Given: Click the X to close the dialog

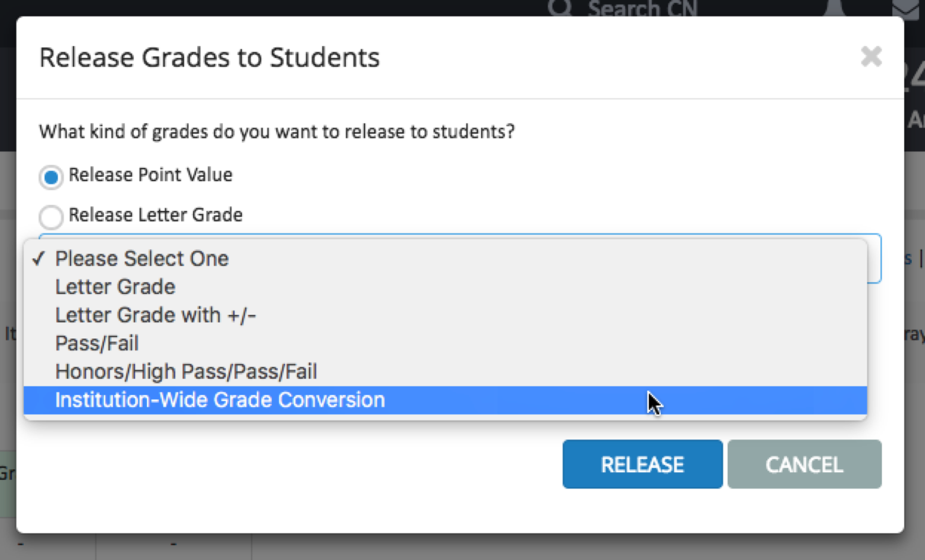Looking at the screenshot, I should click(872, 57).
